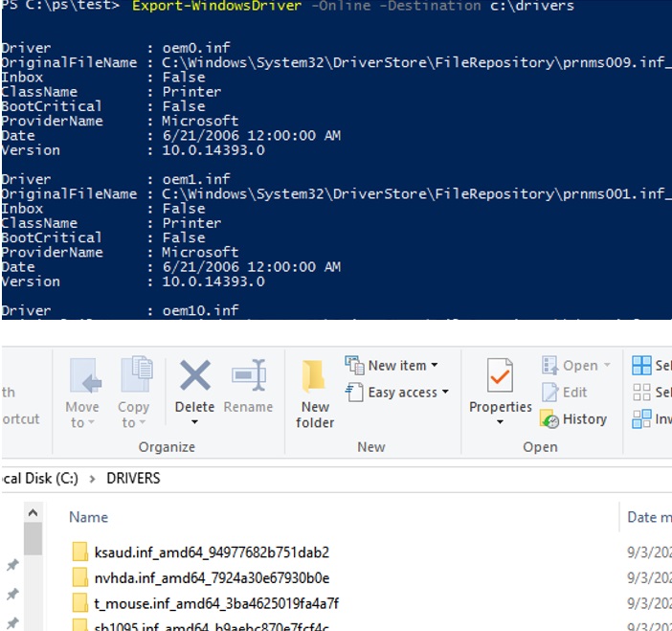The image size is (672, 631).
Task: Sort files by the Name column header
Action: coord(89,517)
